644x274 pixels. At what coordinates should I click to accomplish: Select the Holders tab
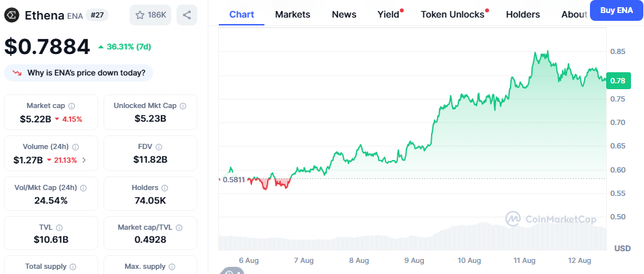pyautogui.click(x=523, y=14)
